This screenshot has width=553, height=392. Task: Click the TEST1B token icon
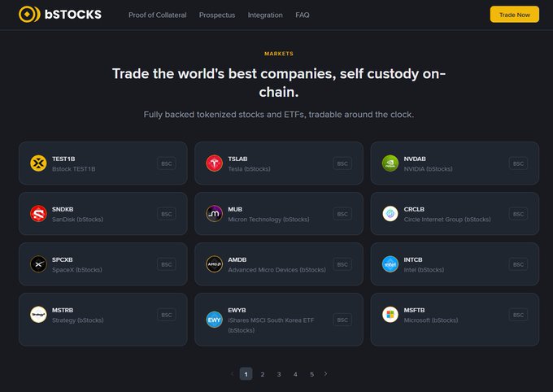point(38,163)
